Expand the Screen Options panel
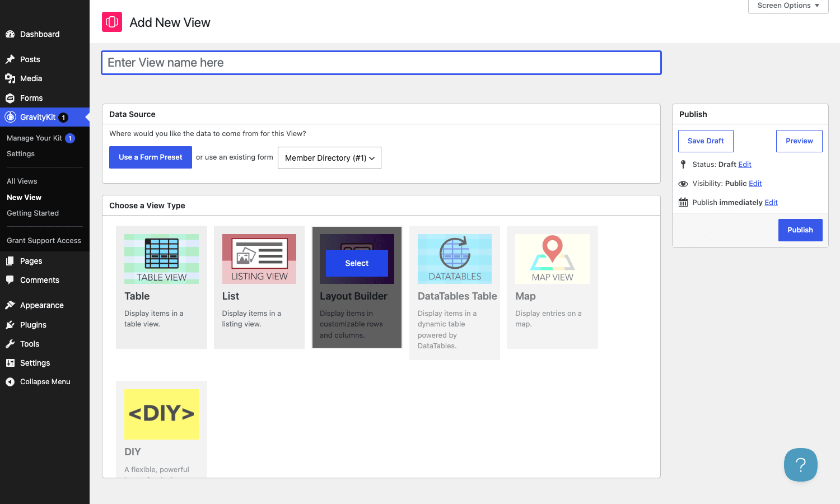The image size is (840, 504). (x=788, y=6)
